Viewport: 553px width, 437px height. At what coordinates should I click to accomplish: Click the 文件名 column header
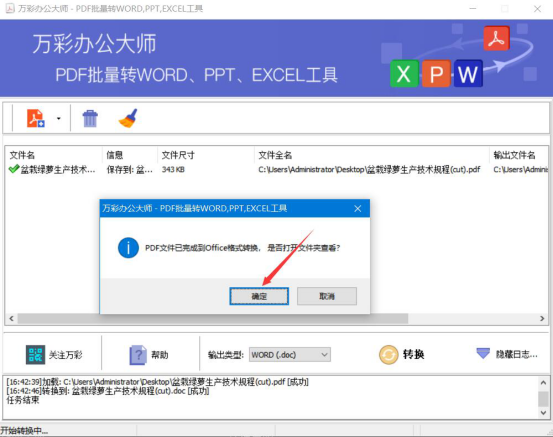[22, 155]
